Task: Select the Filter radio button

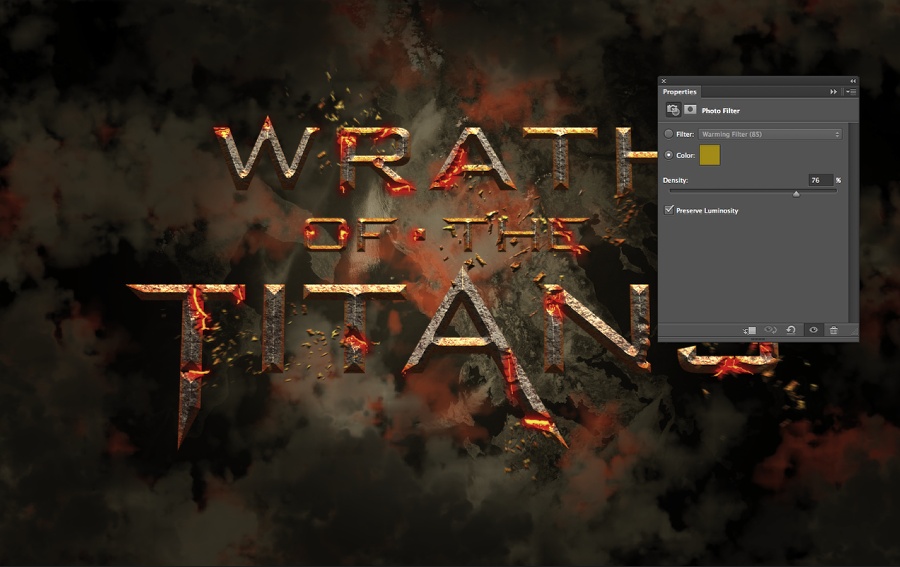Action: [x=669, y=134]
